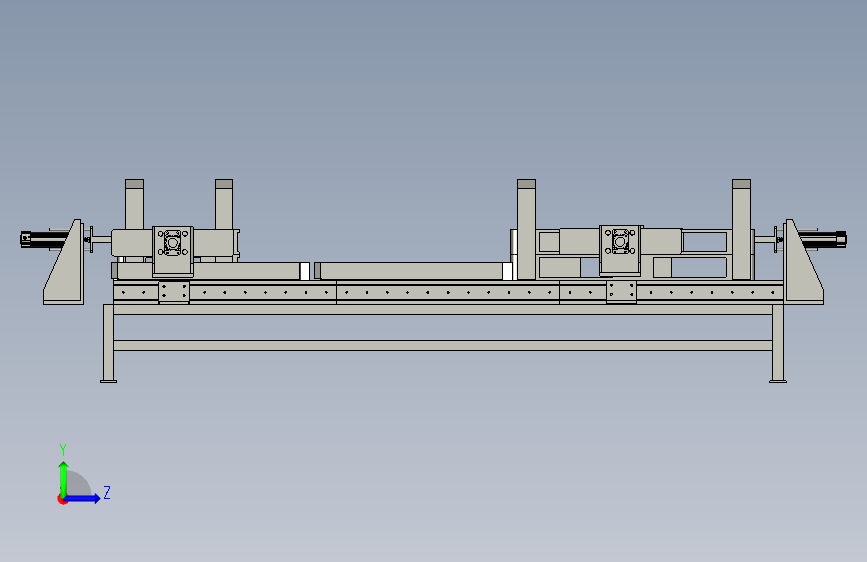
Task: Click the blue Z axis arrow of the triad
Action: coord(83,498)
